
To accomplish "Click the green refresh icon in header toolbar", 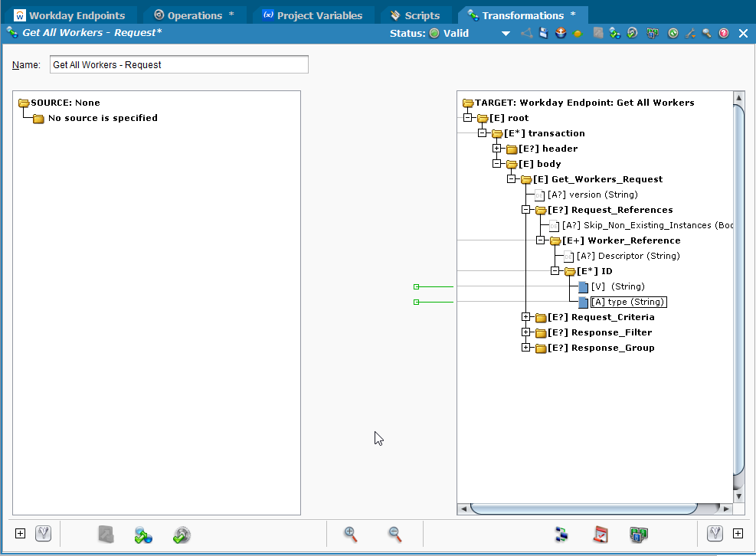I will click(x=673, y=34).
